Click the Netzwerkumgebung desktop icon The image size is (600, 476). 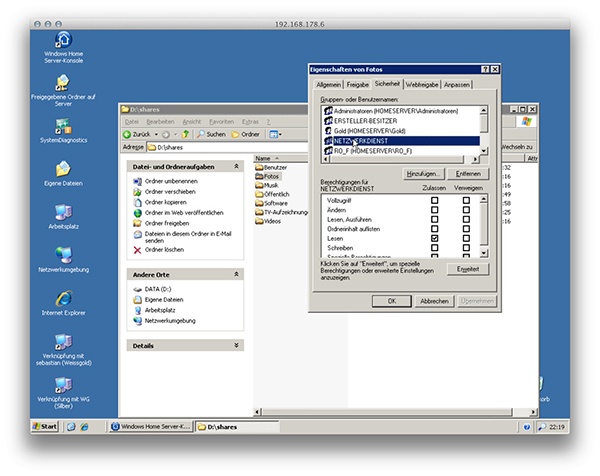coord(63,255)
